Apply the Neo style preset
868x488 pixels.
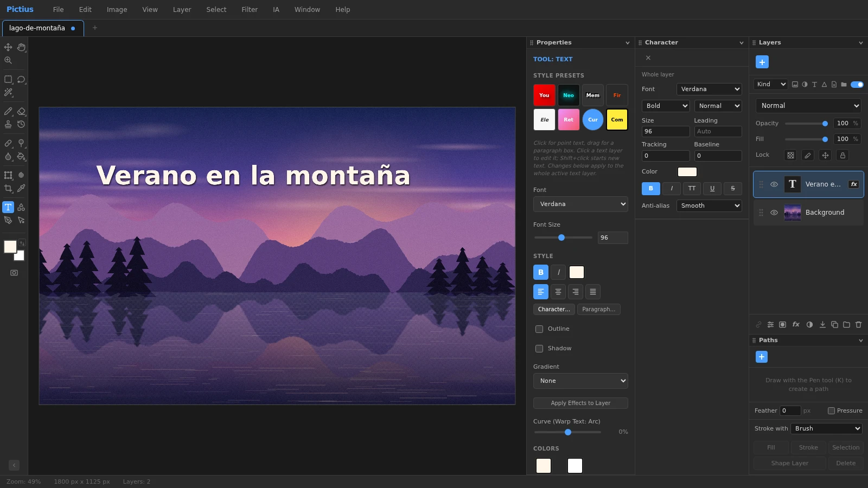point(569,95)
